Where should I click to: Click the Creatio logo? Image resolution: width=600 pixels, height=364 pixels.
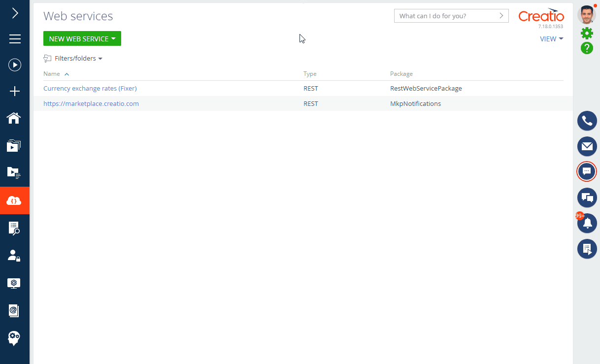coord(541,15)
